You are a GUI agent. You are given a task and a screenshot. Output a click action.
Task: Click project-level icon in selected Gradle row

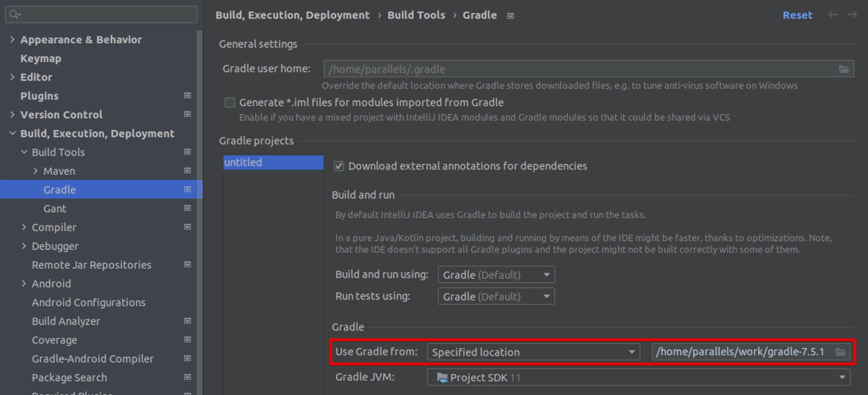point(187,190)
